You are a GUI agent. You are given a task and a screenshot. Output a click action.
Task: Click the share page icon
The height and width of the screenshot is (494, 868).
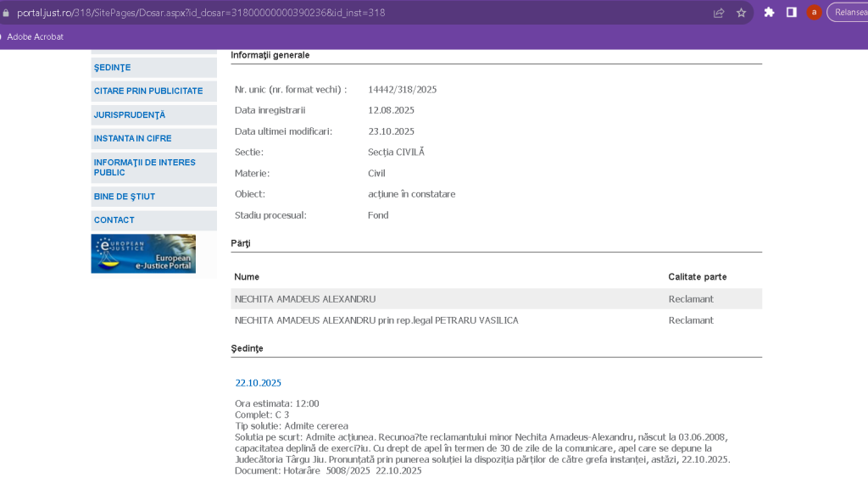pos(719,13)
